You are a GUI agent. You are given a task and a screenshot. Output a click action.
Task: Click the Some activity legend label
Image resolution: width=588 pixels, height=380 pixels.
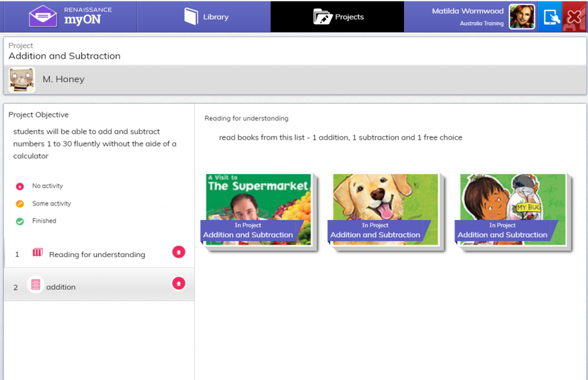click(51, 204)
